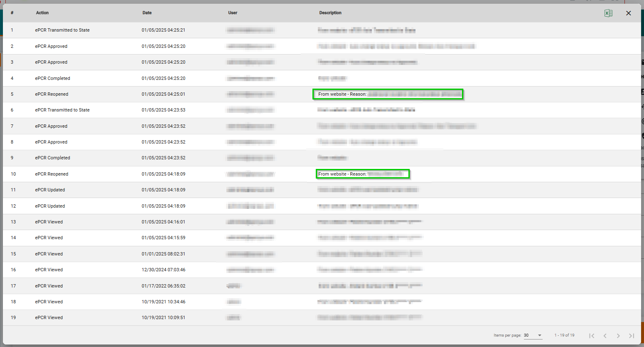The image size is (644, 347).
Task: Select the ePCR Completed entry dated 04:25:20
Action: point(53,78)
